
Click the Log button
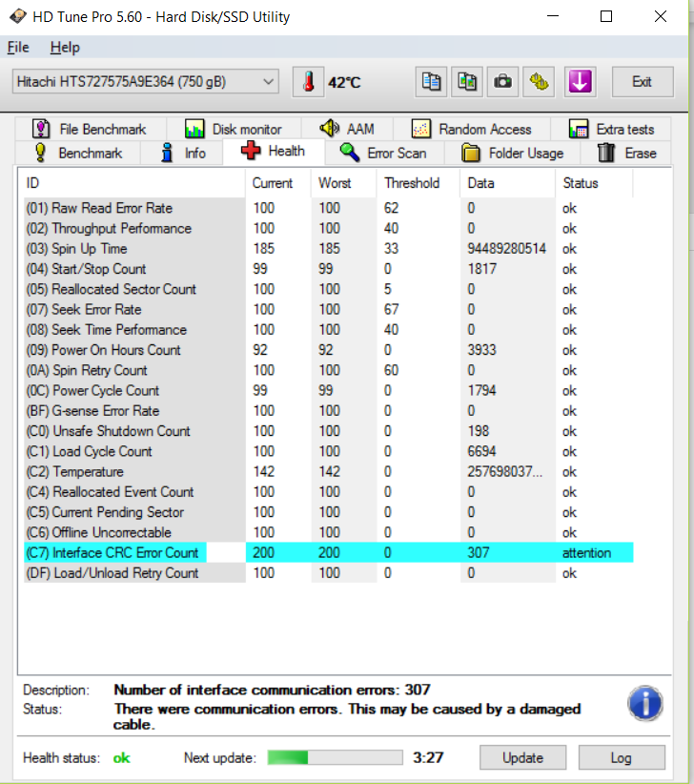[622, 757]
